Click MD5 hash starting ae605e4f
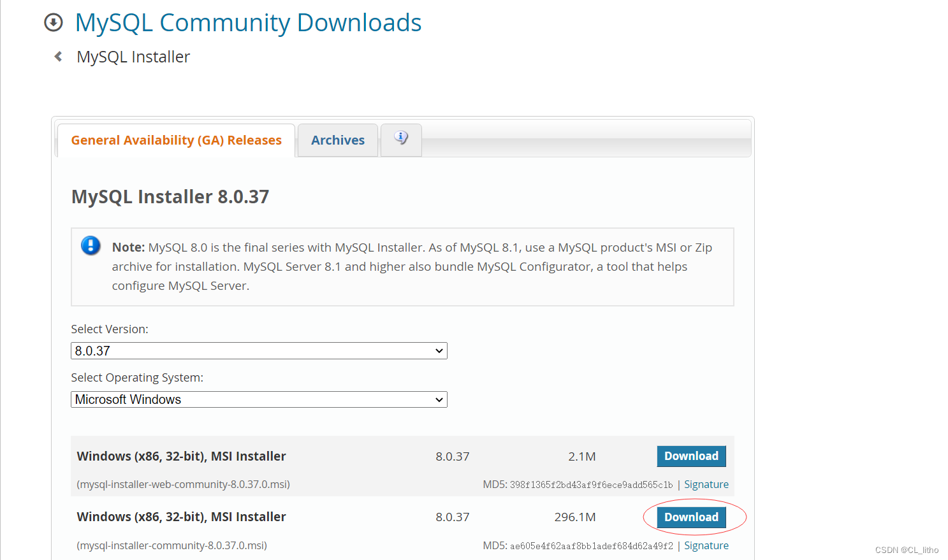 tap(591, 546)
